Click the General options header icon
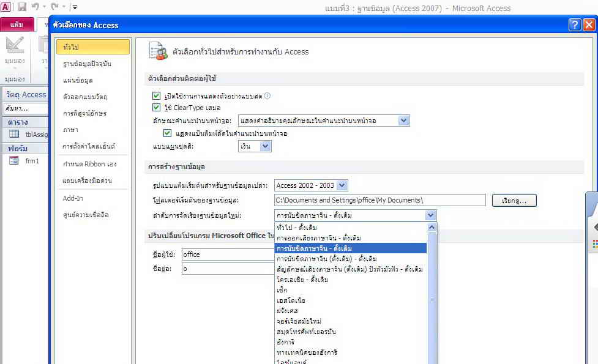The width and height of the screenshot is (598, 364). (x=159, y=51)
